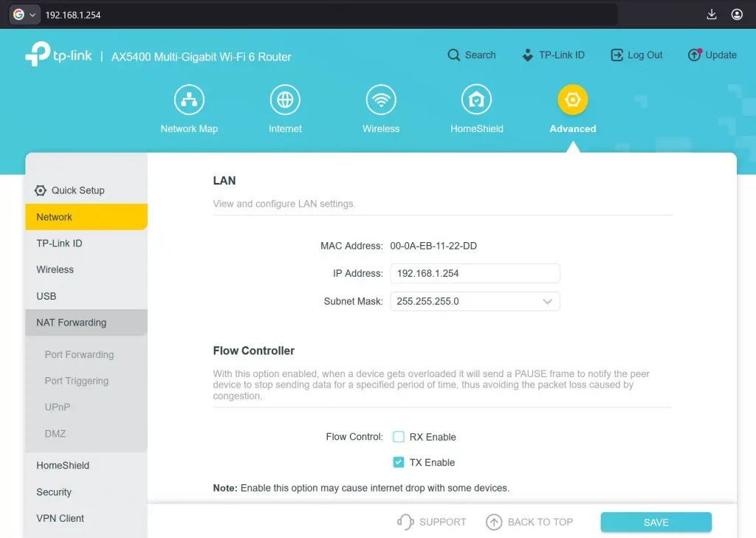Viewport: 756px width, 538px height.
Task: Click the HomeShield home icon
Action: [476, 99]
